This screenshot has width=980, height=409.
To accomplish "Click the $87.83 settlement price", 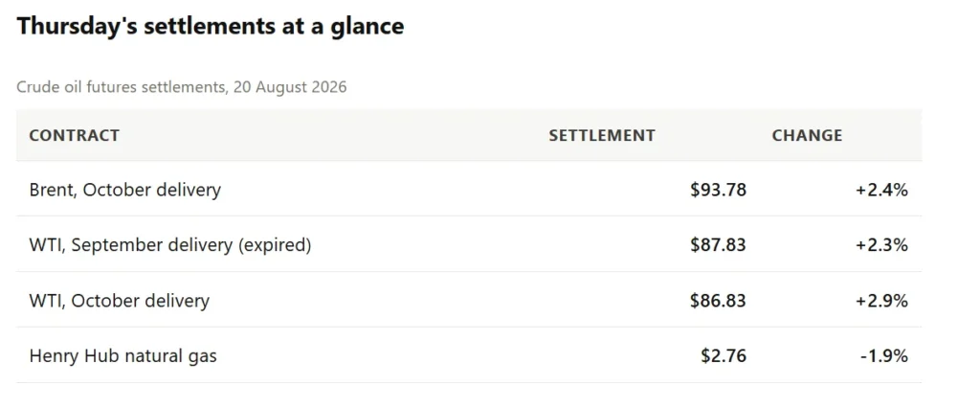I will pyautogui.click(x=718, y=245).
